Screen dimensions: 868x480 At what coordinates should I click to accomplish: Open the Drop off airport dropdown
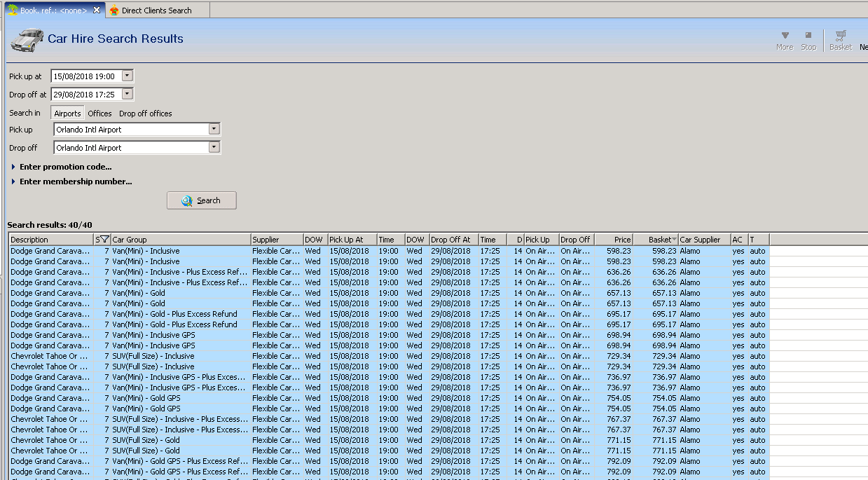[x=214, y=148]
